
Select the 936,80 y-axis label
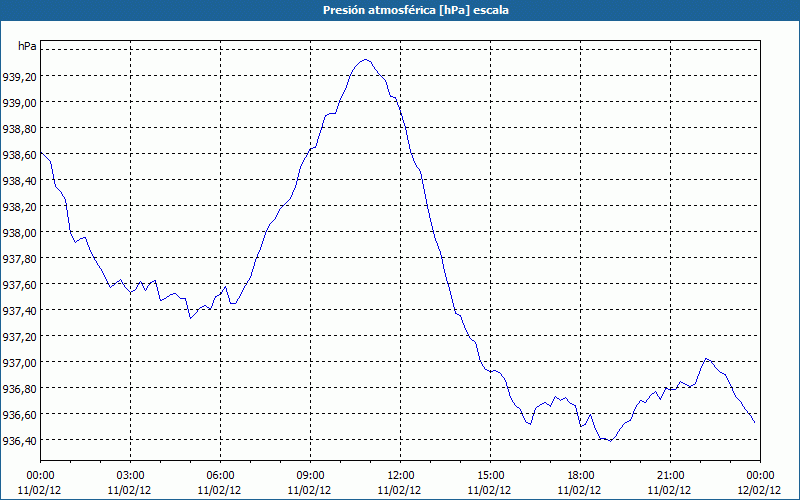click(19, 389)
